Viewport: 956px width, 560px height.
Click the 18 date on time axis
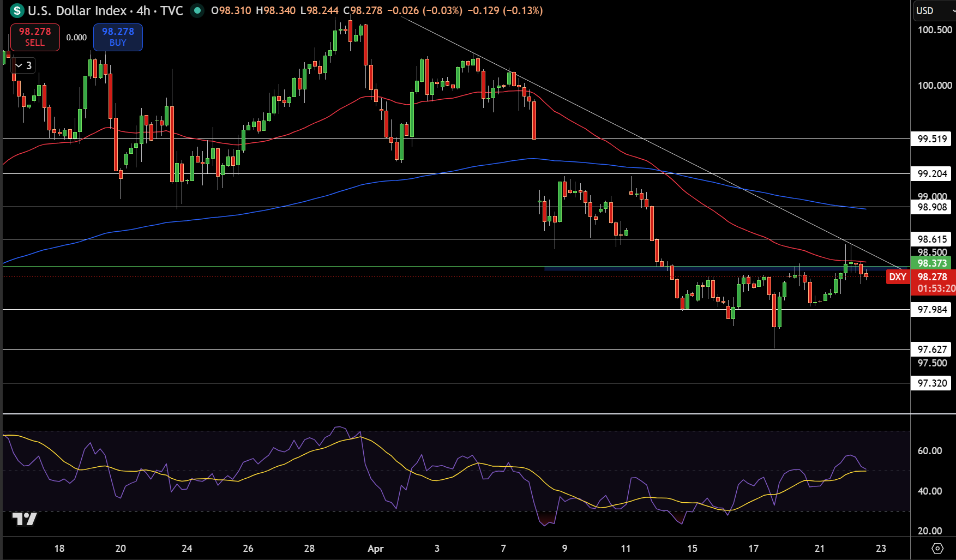click(59, 549)
